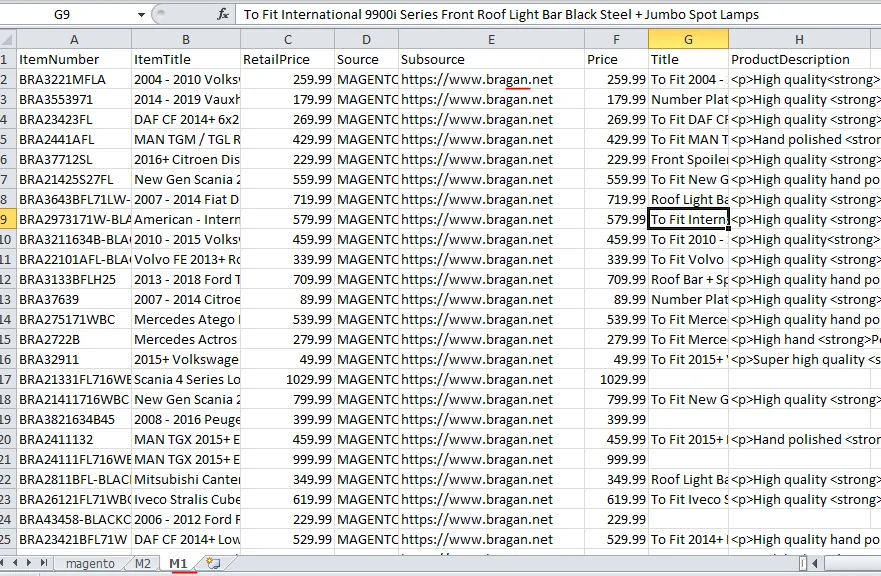Click the Price header cell in column F

pyautogui.click(x=616, y=59)
